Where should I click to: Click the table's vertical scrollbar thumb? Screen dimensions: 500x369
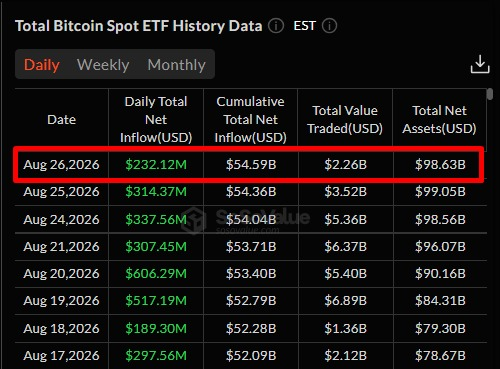point(490,94)
